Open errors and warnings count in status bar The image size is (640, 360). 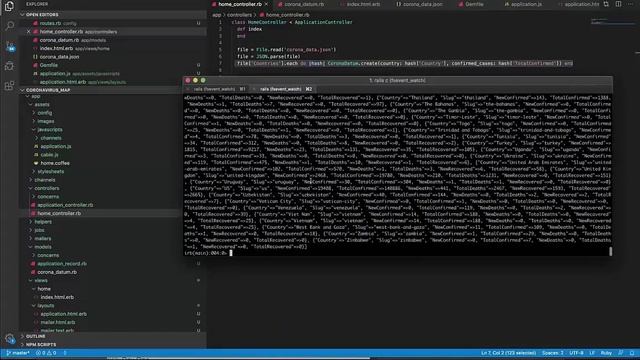click(46, 353)
